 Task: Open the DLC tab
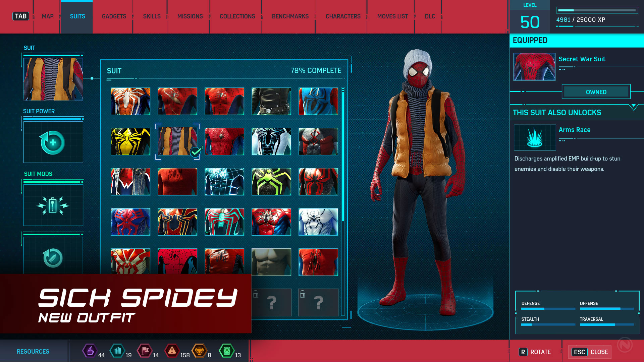430,16
